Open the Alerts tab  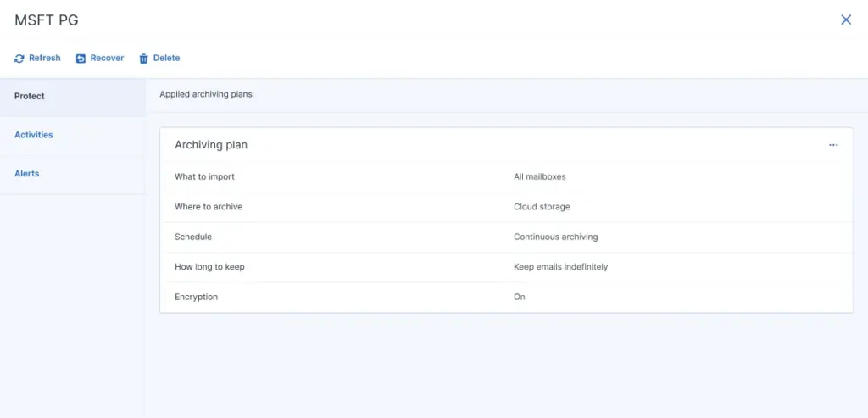(x=27, y=174)
